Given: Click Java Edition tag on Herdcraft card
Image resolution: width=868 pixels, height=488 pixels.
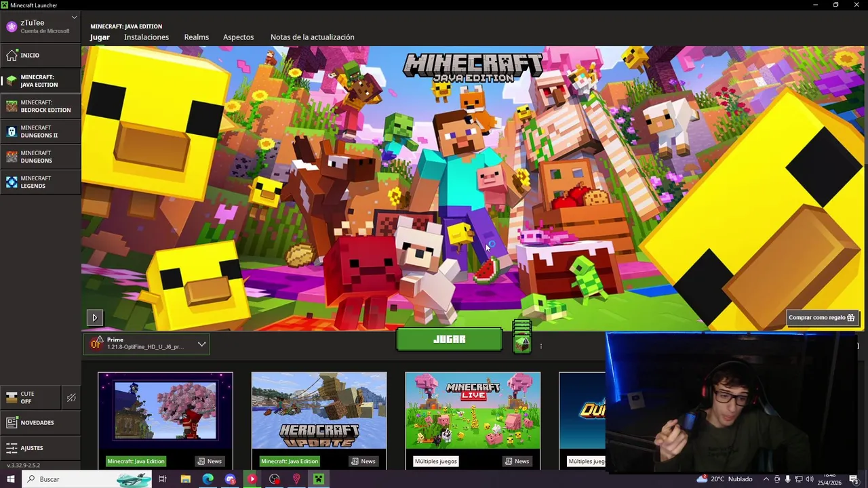Looking at the screenshot, I should pyautogui.click(x=290, y=461).
